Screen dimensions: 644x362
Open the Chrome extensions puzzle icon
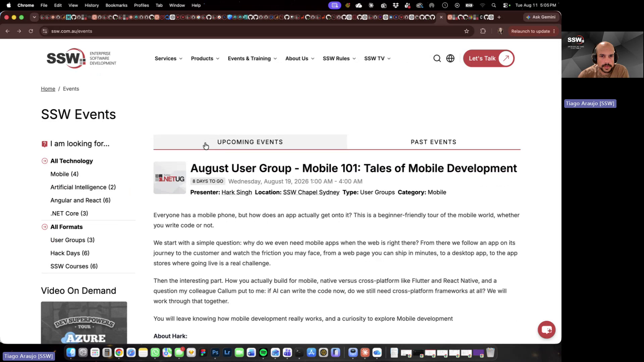tap(483, 31)
